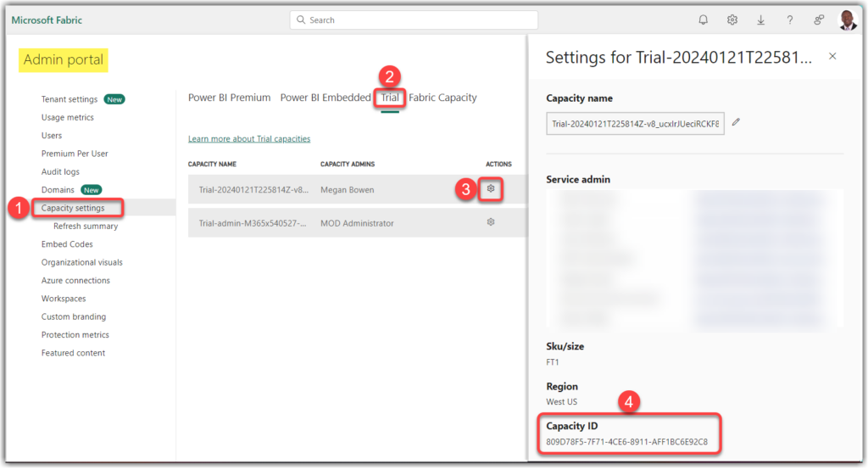Open Protection metrics
Screen dimensions: 868x470
[75, 335]
